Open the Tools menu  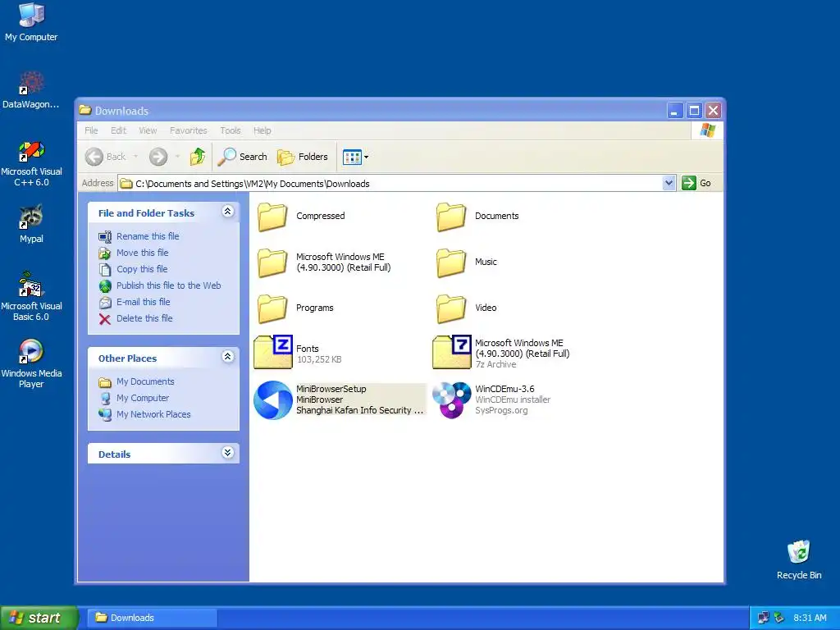[231, 130]
